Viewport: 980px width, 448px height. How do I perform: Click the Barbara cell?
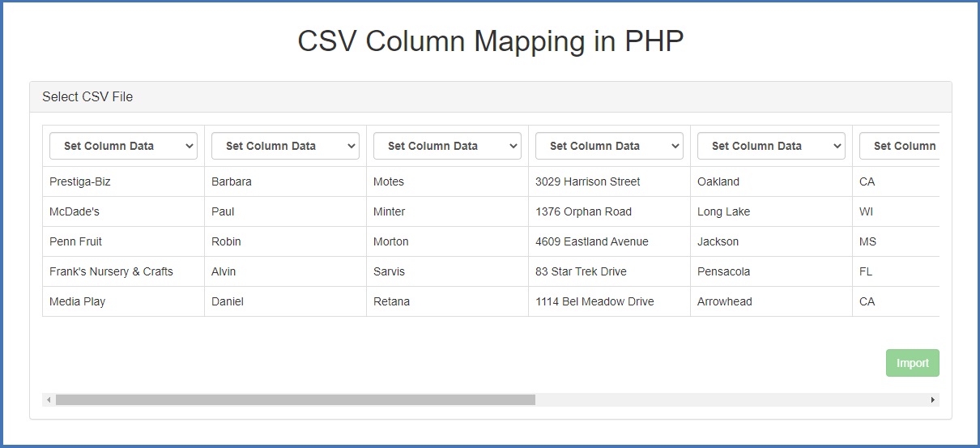pos(285,181)
